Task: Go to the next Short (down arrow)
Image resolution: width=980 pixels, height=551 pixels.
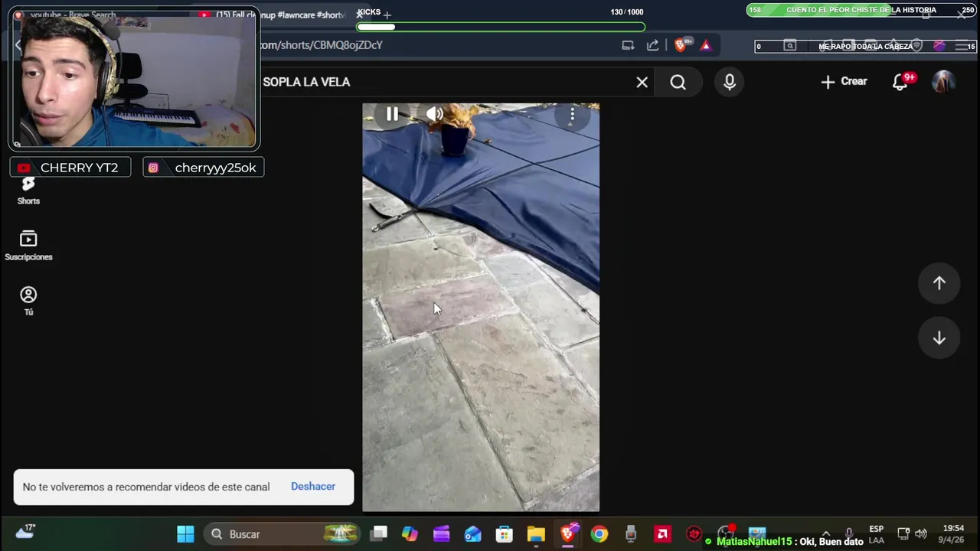Action: [x=939, y=339]
